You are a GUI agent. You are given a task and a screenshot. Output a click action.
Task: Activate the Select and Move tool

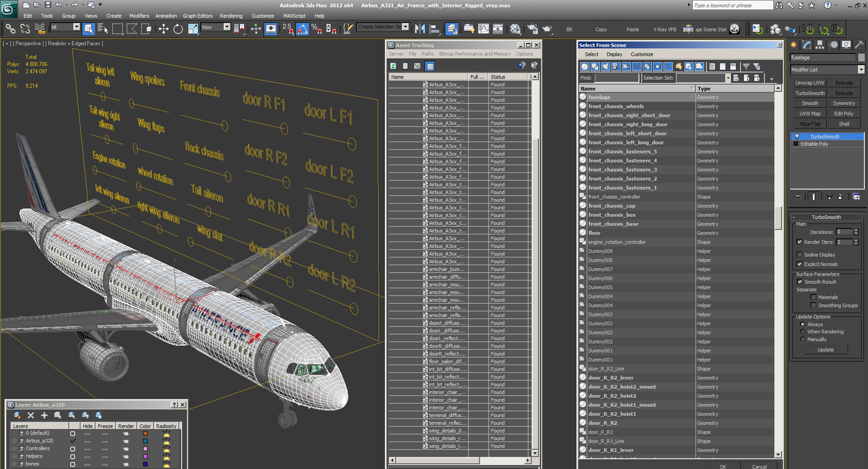163,28
